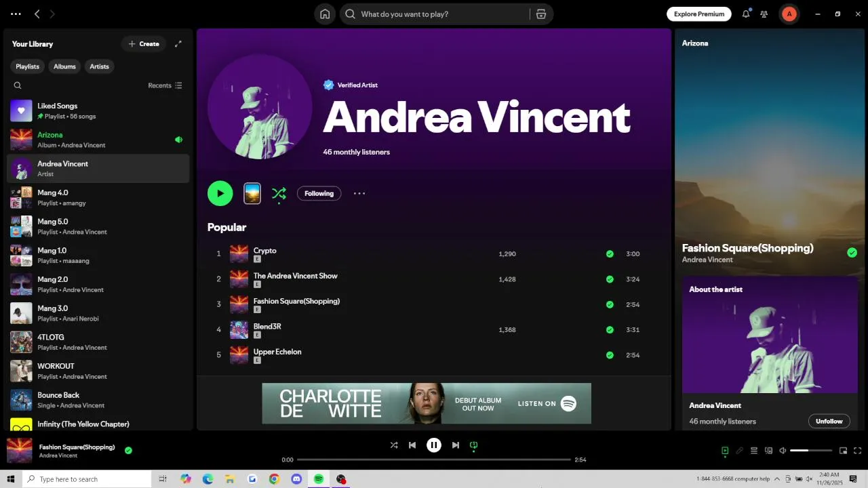Image resolution: width=868 pixels, height=488 pixels.
Task: Click the Arizona header in right panel
Action: coord(695,43)
